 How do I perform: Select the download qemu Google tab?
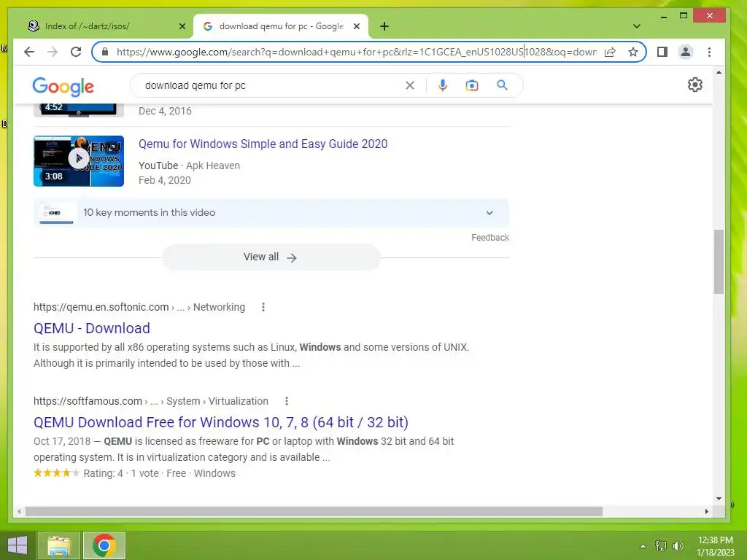281,26
